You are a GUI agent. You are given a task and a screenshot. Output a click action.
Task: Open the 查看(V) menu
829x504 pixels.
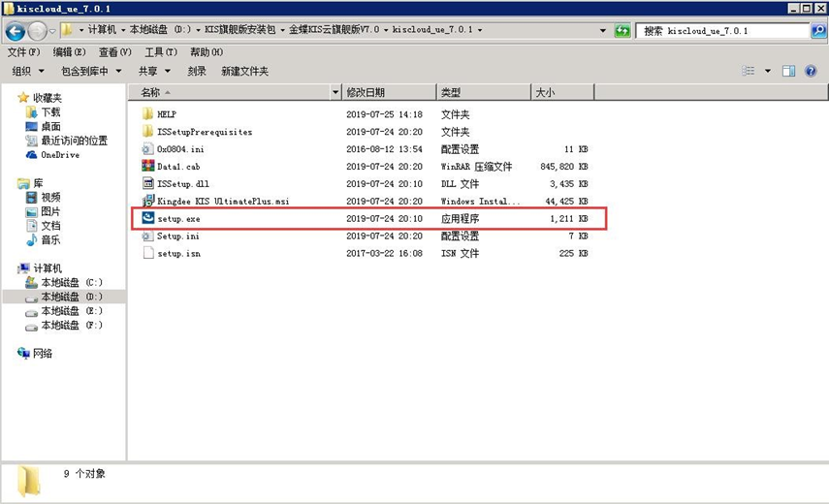114,51
